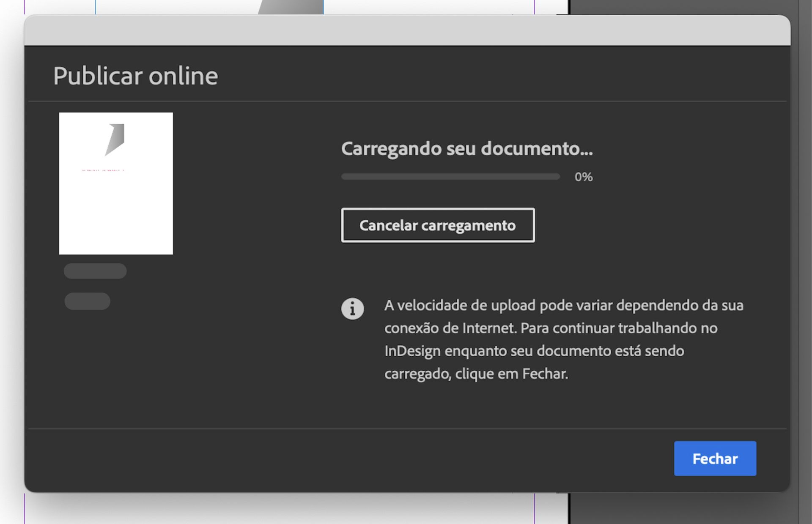Viewport: 812px width, 524px height.
Task: Click the gray title placeholder under the thumbnail
Action: 95,270
